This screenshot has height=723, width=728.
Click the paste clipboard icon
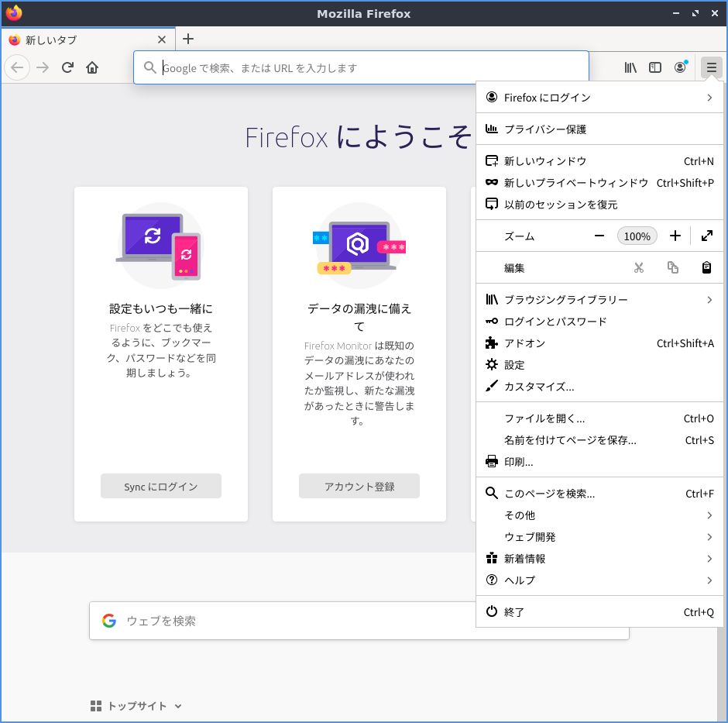[x=706, y=267]
